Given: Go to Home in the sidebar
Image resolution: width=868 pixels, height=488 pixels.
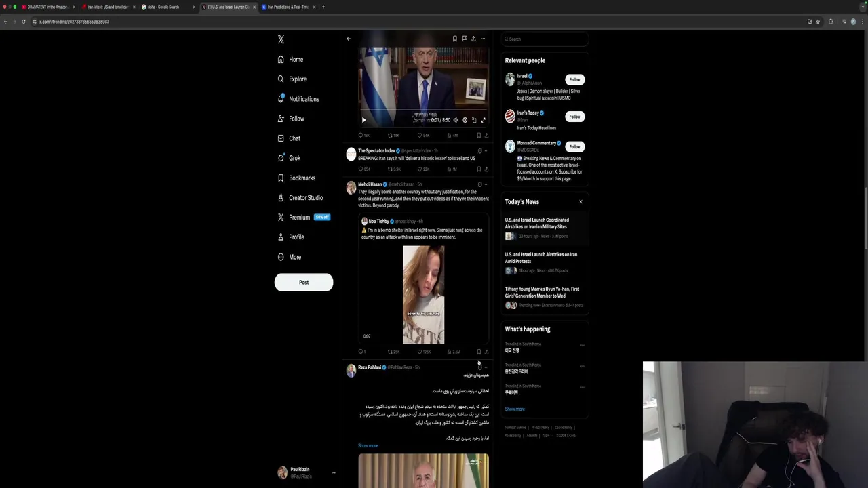Looking at the screenshot, I should coord(290,60).
